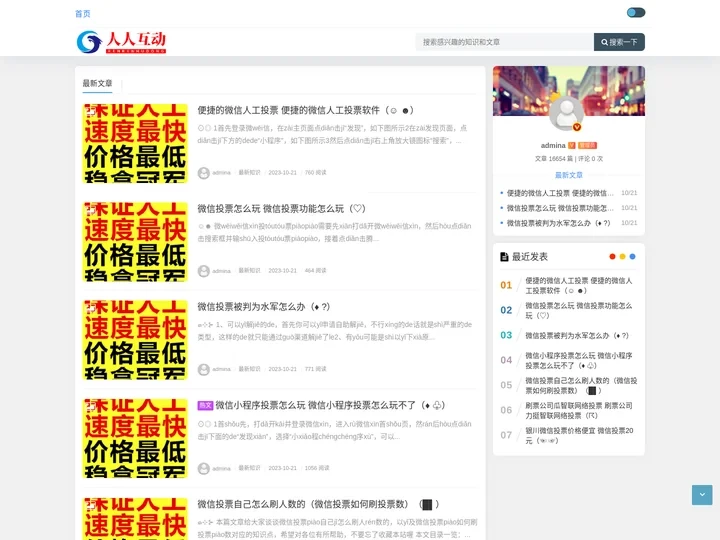Viewport: 720px width, 540px height.
Task: Click admina author name on 760 阅读 article
Action: pyautogui.click(x=221, y=173)
